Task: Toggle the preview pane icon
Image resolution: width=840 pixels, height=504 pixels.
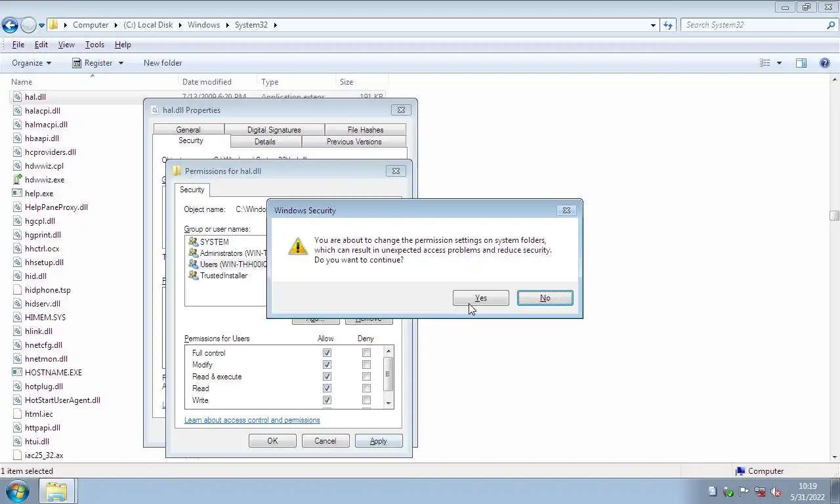Action: (x=801, y=63)
